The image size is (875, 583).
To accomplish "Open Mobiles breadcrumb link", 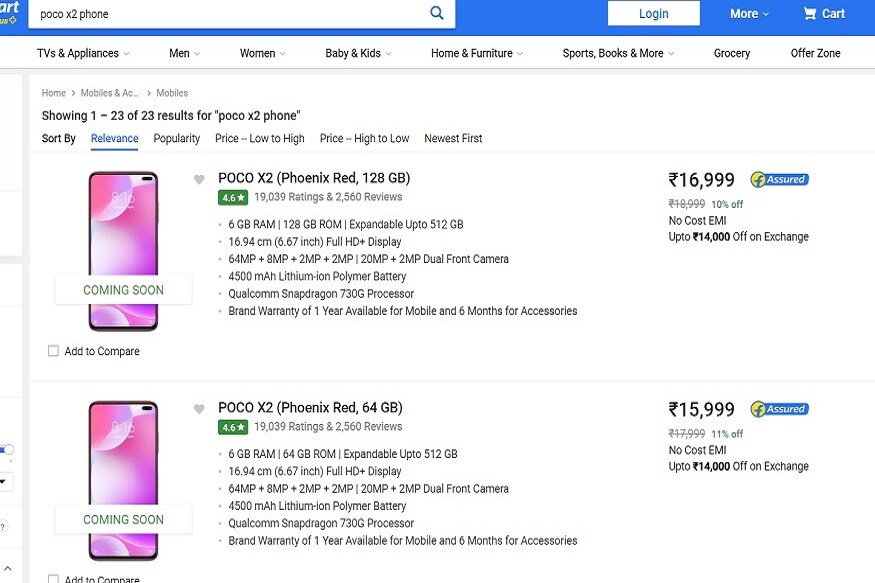I will [x=172, y=93].
